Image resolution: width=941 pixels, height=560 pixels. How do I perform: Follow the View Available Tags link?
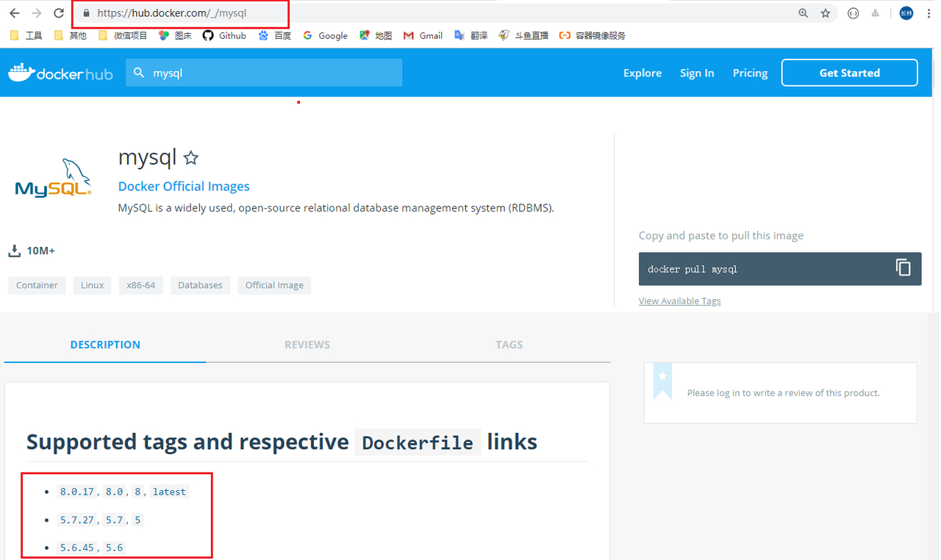(x=679, y=301)
